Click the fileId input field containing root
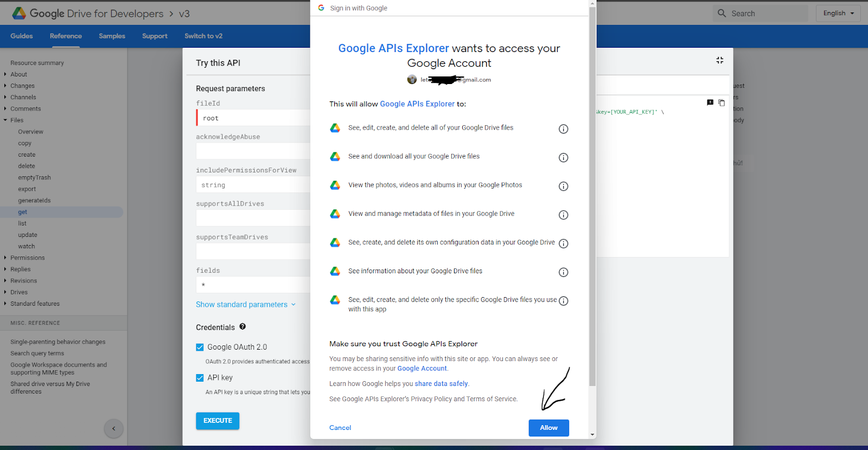The height and width of the screenshot is (450, 868). pos(253,118)
